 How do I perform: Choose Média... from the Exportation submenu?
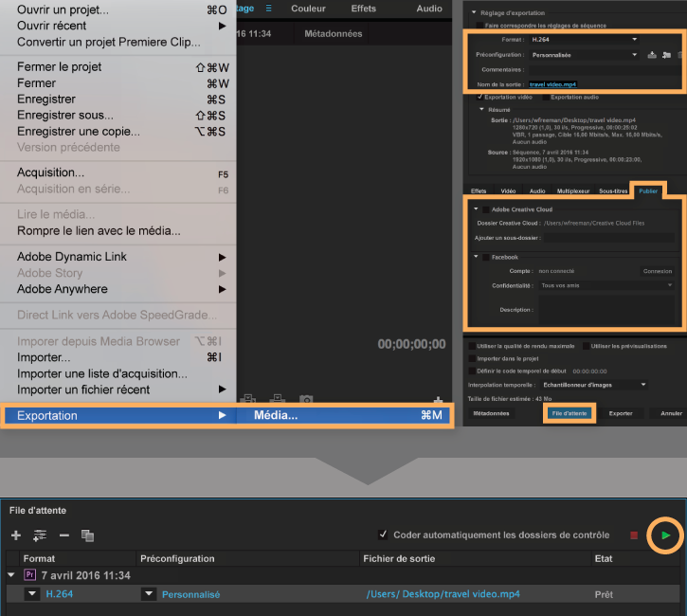343,415
